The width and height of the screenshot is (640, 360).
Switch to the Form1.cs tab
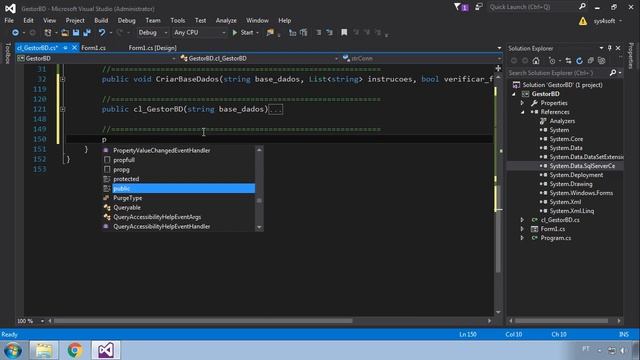point(93,48)
